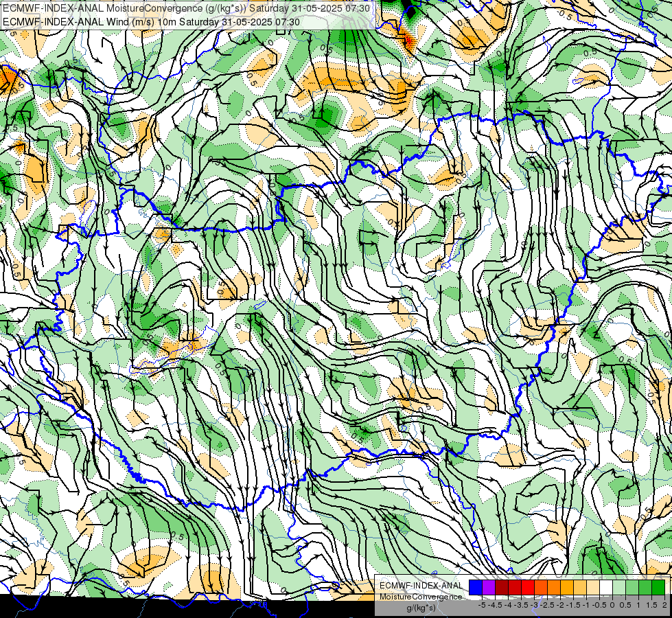Viewport: 672px width, 618px height.
Task: Pick the dark green swatch between 1.5 and 2
Action: pyautogui.click(x=658, y=587)
